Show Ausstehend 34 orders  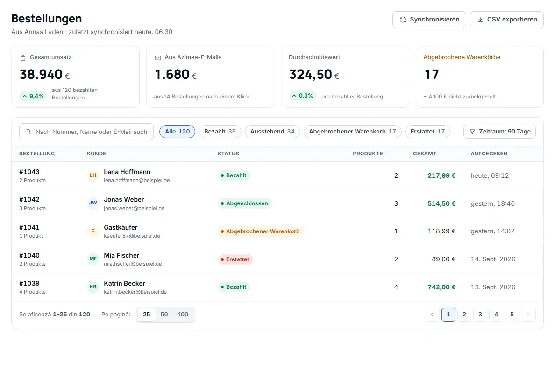[x=272, y=132]
